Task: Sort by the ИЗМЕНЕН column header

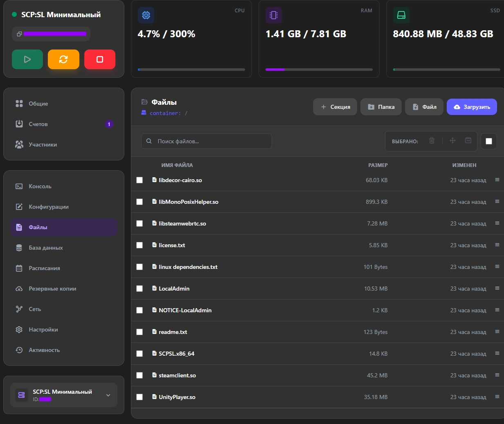Action: coord(464,165)
